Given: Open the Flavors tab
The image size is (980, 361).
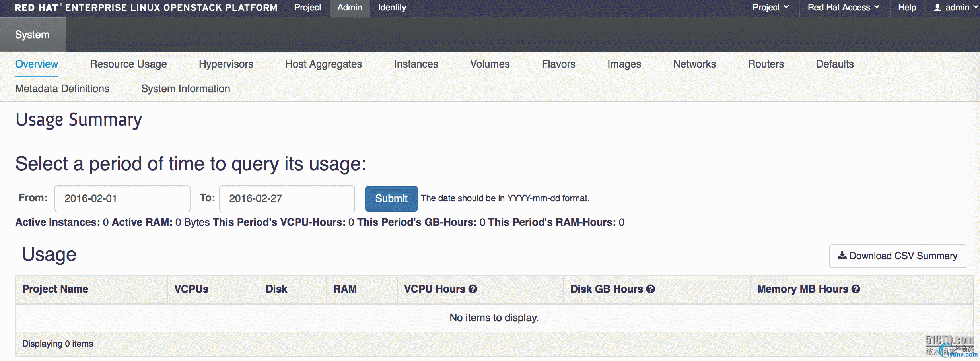Looking at the screenshot, I should pos(558,64).
